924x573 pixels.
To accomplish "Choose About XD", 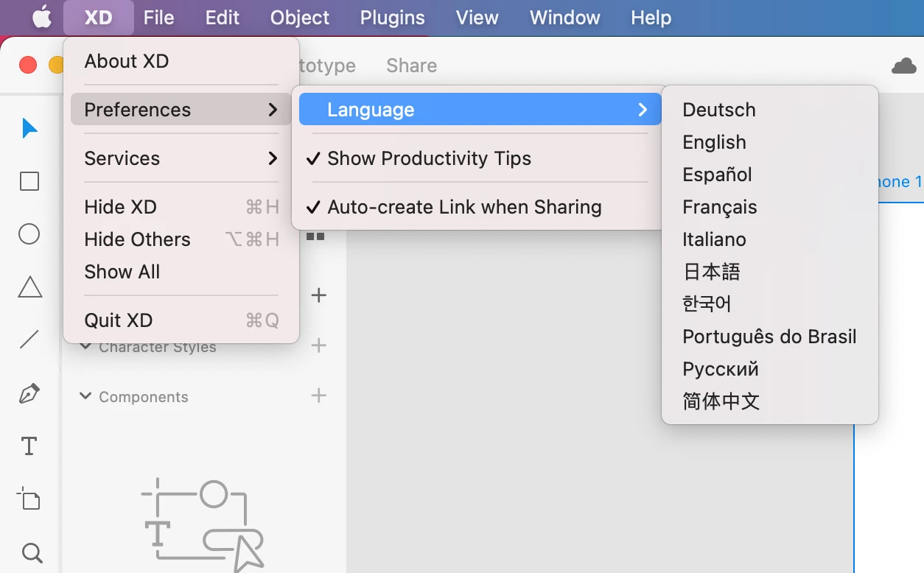I will pyautogui.click(x=181, y=61).
